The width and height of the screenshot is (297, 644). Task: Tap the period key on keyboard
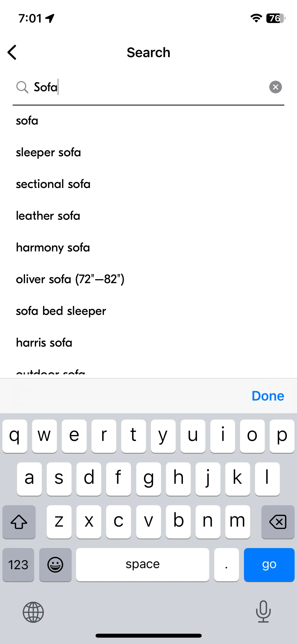[x=227, y=565]
